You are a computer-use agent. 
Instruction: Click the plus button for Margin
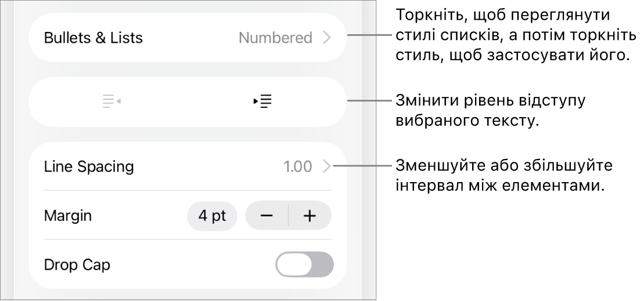click(310, 216)
